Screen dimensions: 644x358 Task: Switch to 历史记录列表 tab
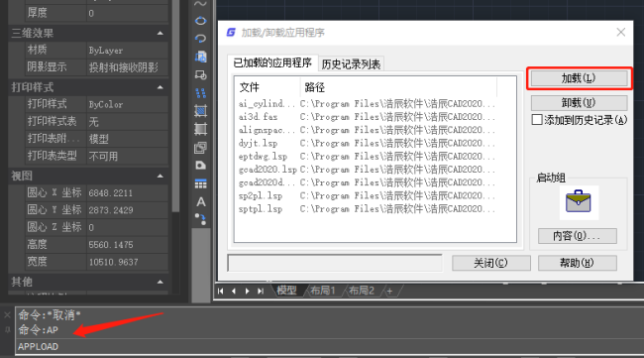point(351,63)
